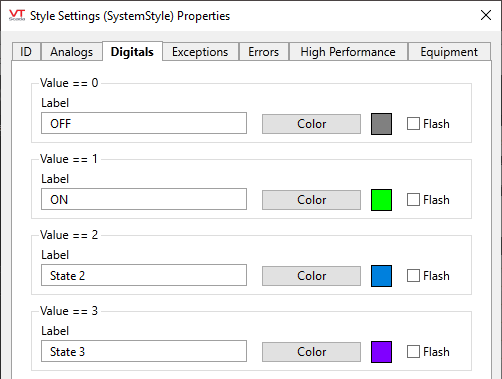Open Color picker for State 2

click(311, 276)
